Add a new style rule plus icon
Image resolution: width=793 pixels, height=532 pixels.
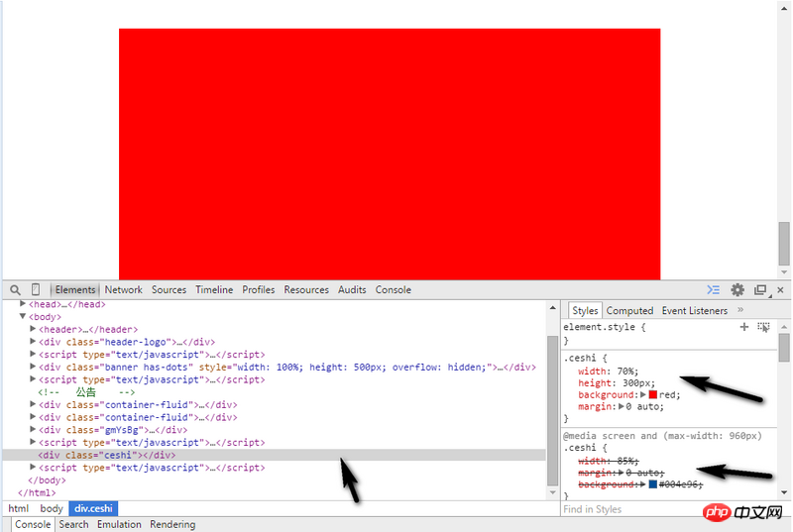click(x=744, y=327)
